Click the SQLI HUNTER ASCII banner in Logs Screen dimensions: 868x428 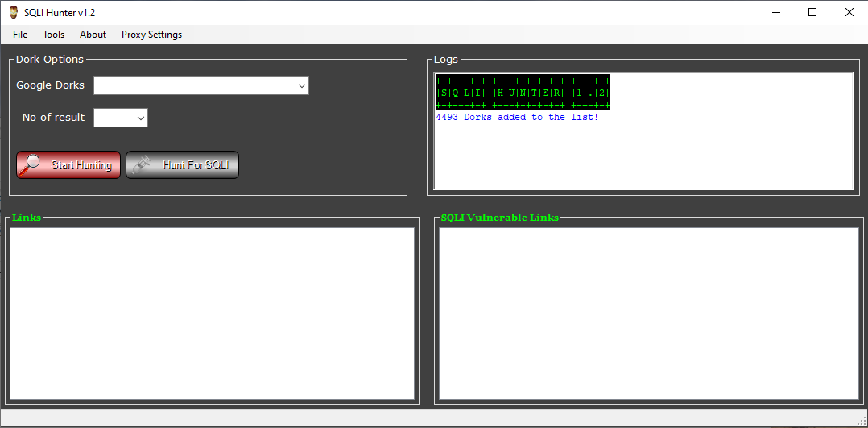click(523, 93)
